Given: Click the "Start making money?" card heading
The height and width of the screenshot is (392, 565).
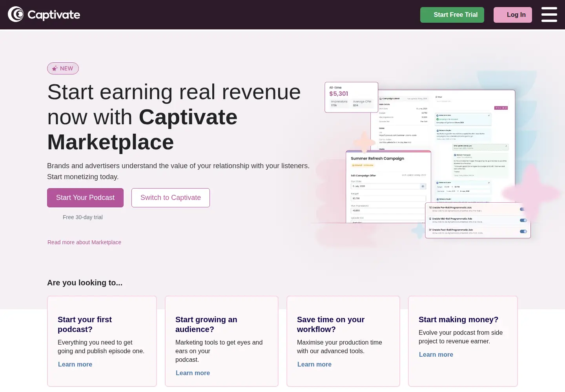Looking at the screenshot, I should coord(458,319).
